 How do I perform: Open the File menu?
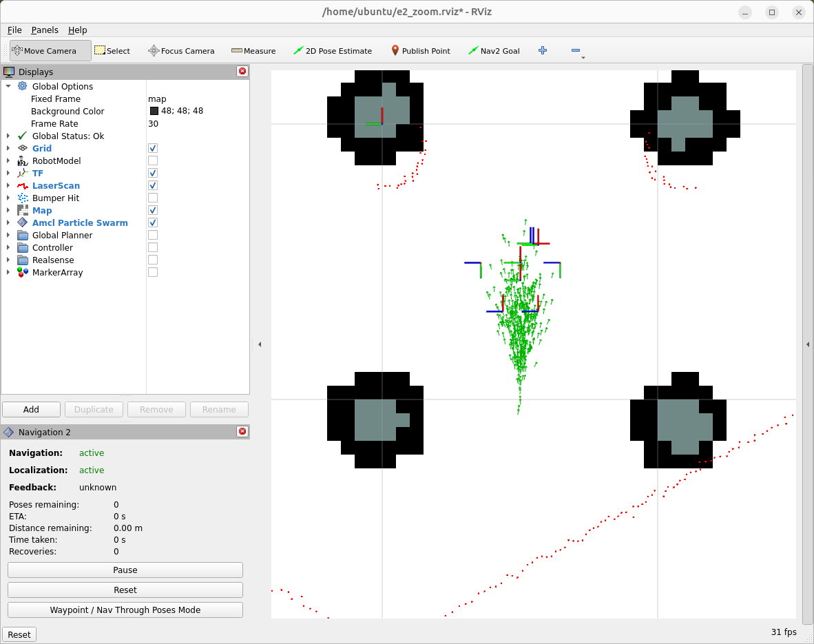14,30
